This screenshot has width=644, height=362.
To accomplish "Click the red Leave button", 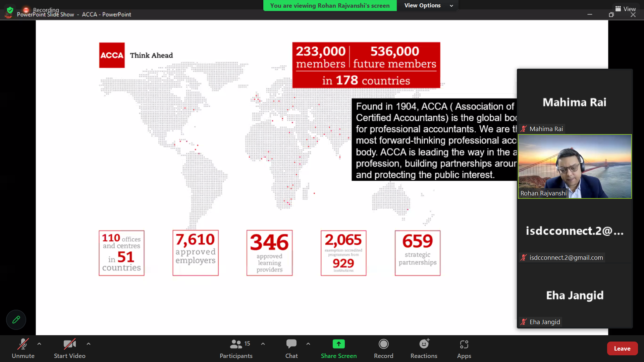I will (622, 349).
